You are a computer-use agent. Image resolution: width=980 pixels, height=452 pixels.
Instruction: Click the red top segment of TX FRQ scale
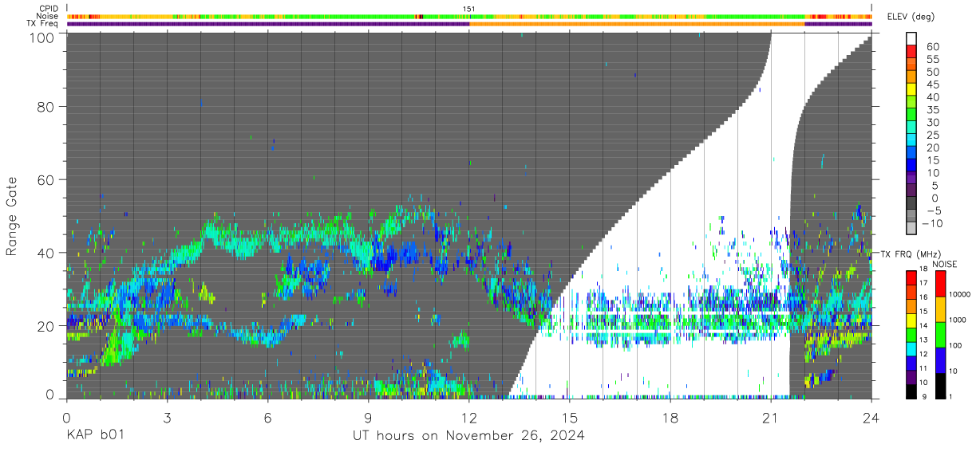[911, 277]
